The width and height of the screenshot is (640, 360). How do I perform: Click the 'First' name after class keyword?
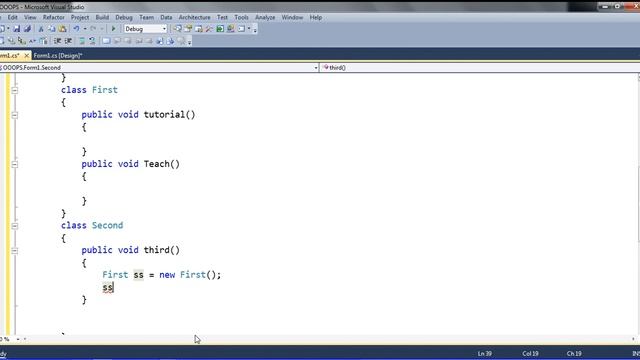pos(105,90)
